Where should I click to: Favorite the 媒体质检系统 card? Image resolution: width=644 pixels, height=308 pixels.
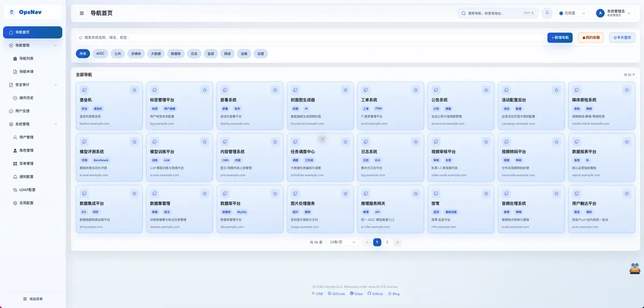click(x=626, y=90)
